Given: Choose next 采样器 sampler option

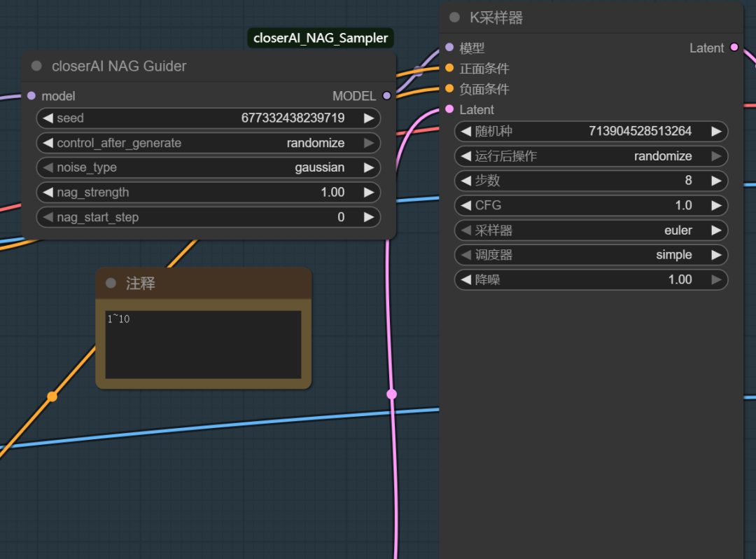Looking at the screenshot, I should 717,230.
